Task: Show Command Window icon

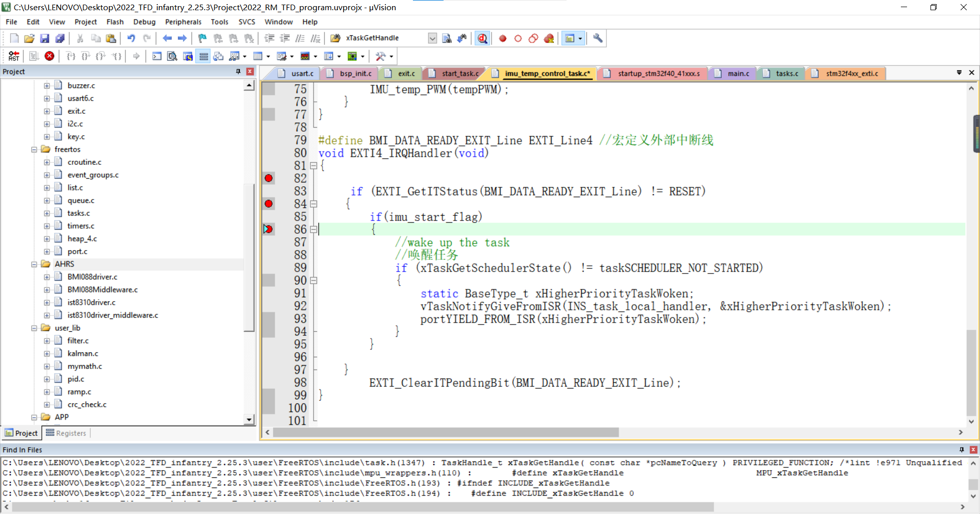Action: (157, 56)
